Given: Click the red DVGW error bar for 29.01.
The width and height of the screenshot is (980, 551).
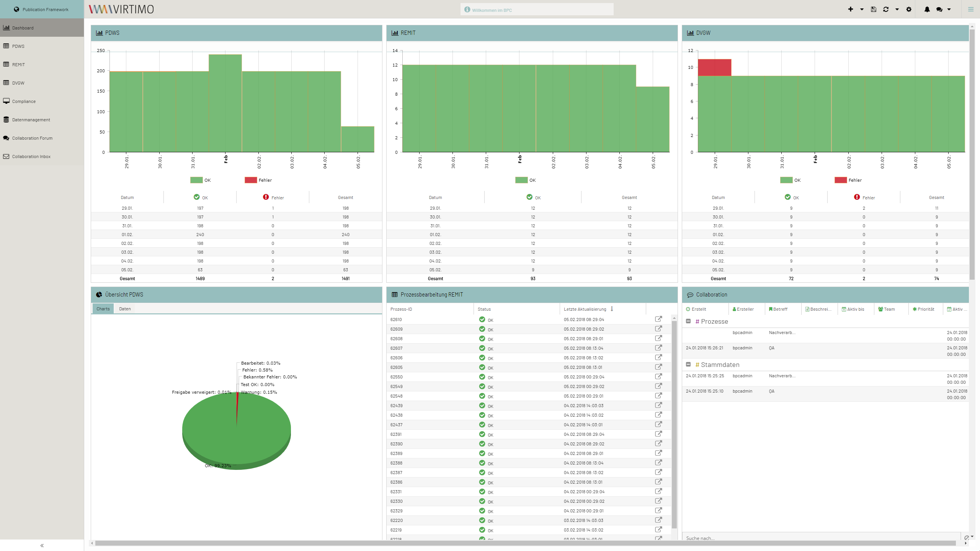Looking at the screenshot, I should click(x=714, y=67).
